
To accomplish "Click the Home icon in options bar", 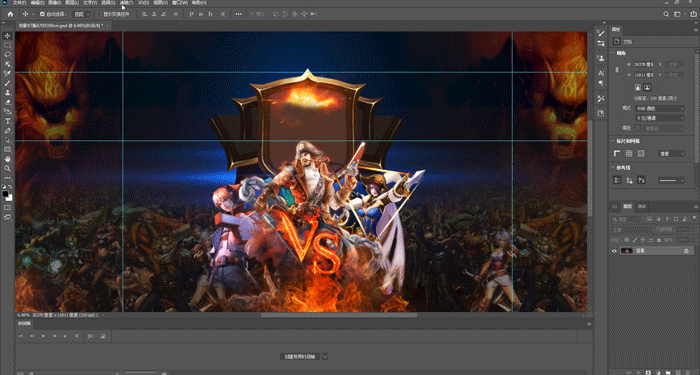I will tap(10, 14).
